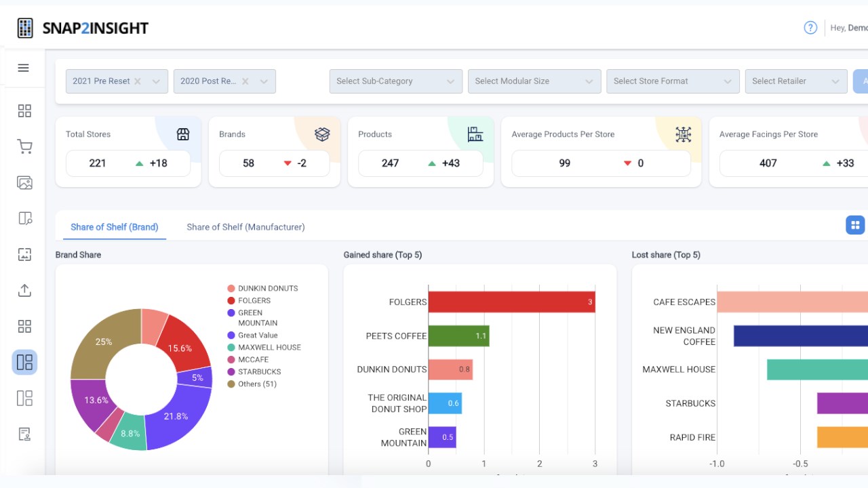Open the Select Store Format dropdown
Viewport: 868px width, 488px height.
click(673, 81)
